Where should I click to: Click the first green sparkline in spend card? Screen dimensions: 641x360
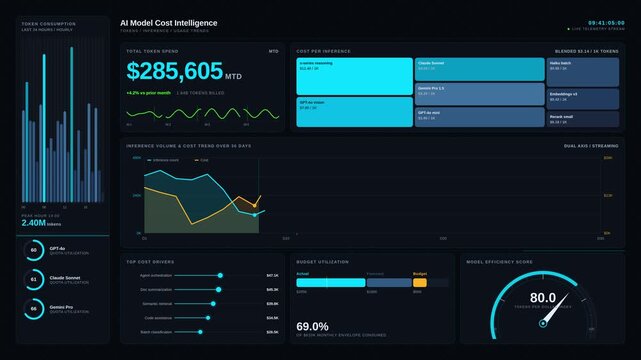click(144, 114)
